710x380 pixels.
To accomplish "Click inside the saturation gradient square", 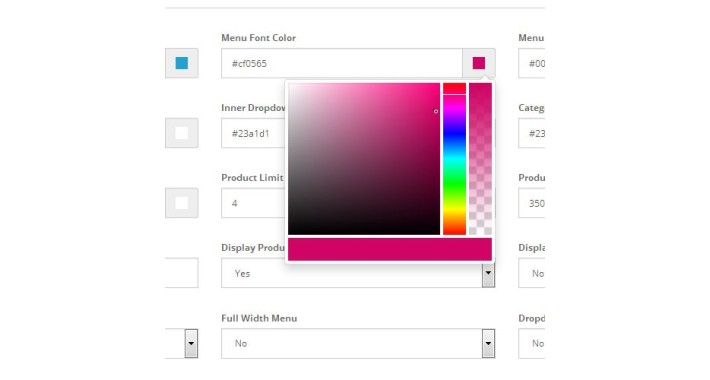I will pyautogui.click(x=364, y=159).
